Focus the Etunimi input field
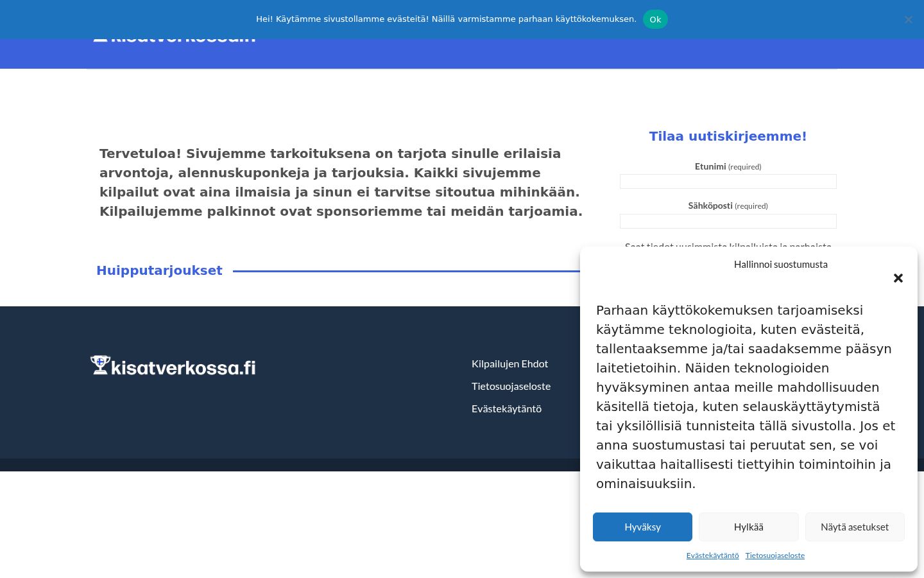 tap(728, 182)
